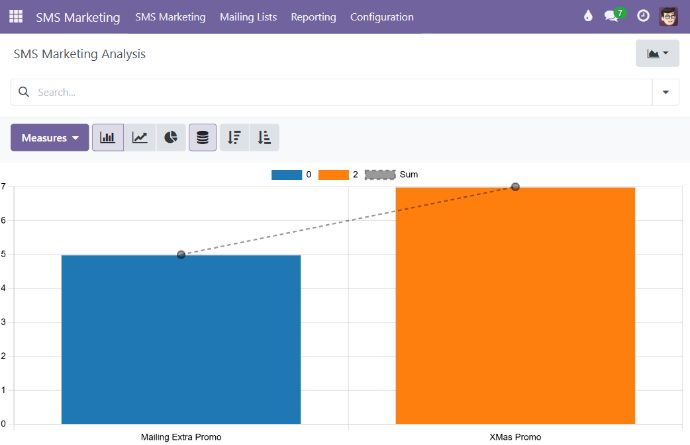The height and width of the screenshot is (445, 690).
Task: Switch to pie chart view
Action: (171, 138)
